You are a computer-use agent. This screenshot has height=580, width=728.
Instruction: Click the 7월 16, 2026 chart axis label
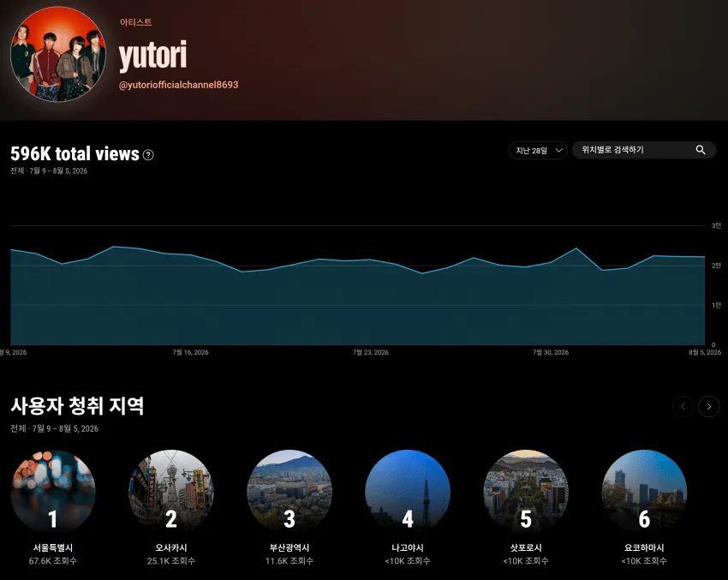[190, 352]
